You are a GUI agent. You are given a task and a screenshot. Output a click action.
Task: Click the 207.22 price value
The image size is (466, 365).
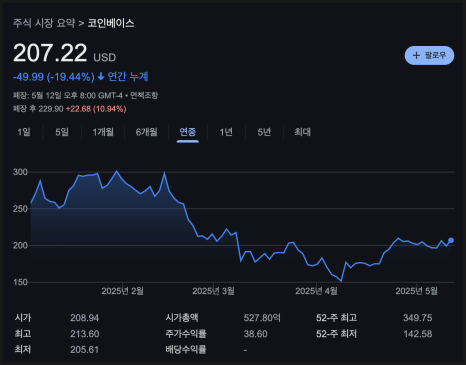(x=50, y=53)
